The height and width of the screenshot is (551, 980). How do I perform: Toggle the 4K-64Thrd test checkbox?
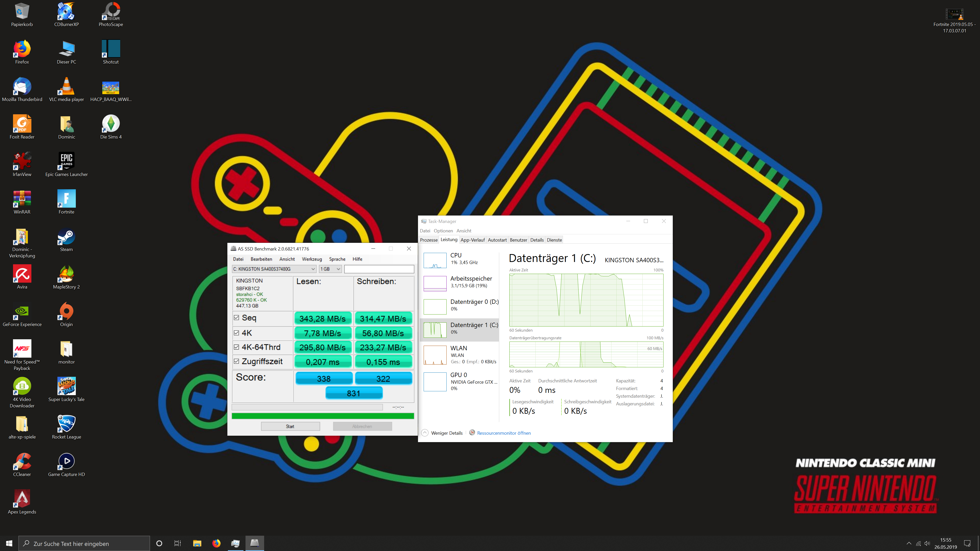point(237,347)
